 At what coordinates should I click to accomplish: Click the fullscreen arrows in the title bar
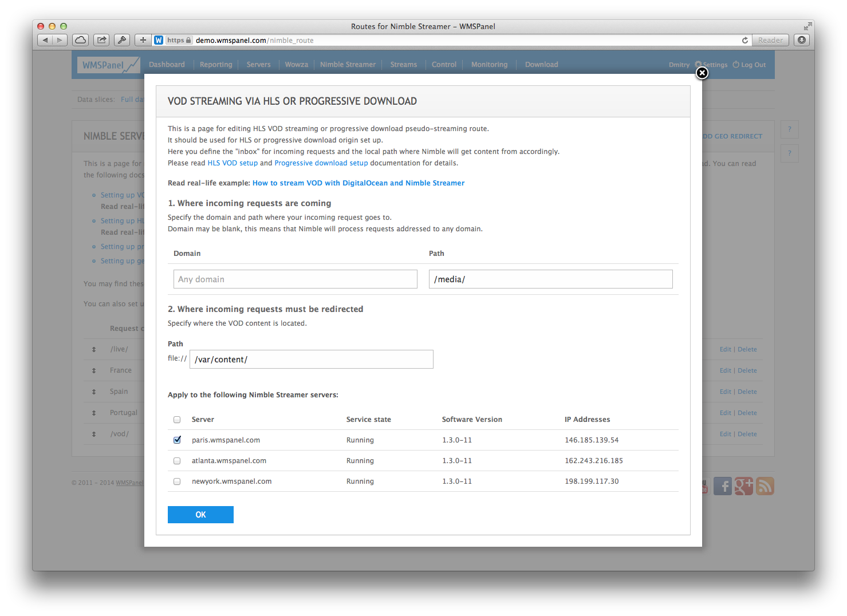pyautogui.click(x=807, y=26)
